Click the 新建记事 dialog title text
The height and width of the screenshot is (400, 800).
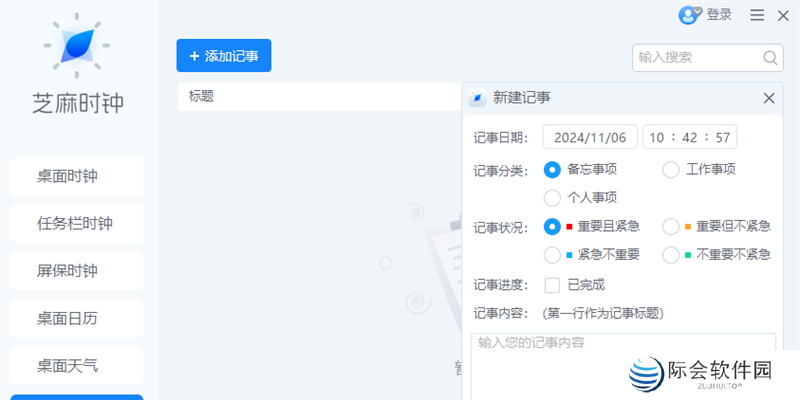pyautogui.click(x=521, y=97)
